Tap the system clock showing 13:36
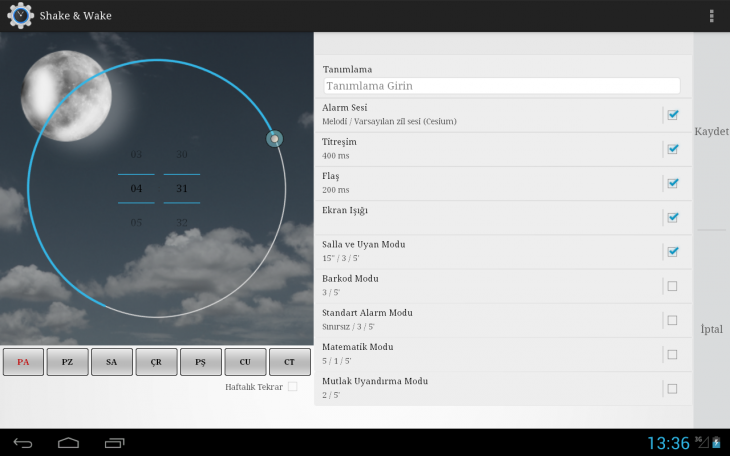The image size is (730, 456). click(x=667, y=443)
